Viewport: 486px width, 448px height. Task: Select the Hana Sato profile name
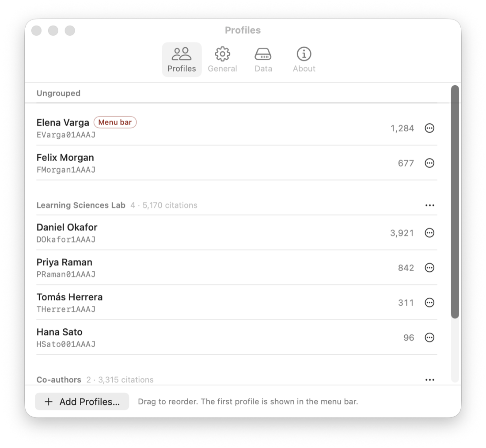[x=60, y=332]
